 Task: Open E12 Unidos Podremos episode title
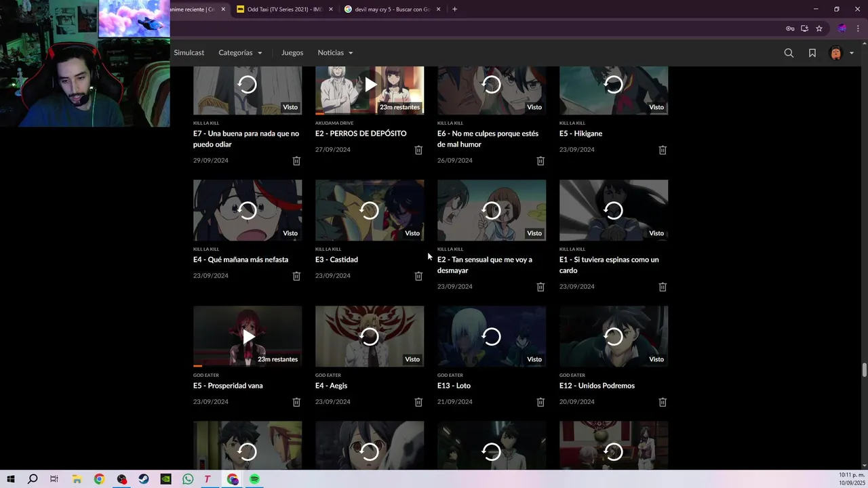pos(597,386)
